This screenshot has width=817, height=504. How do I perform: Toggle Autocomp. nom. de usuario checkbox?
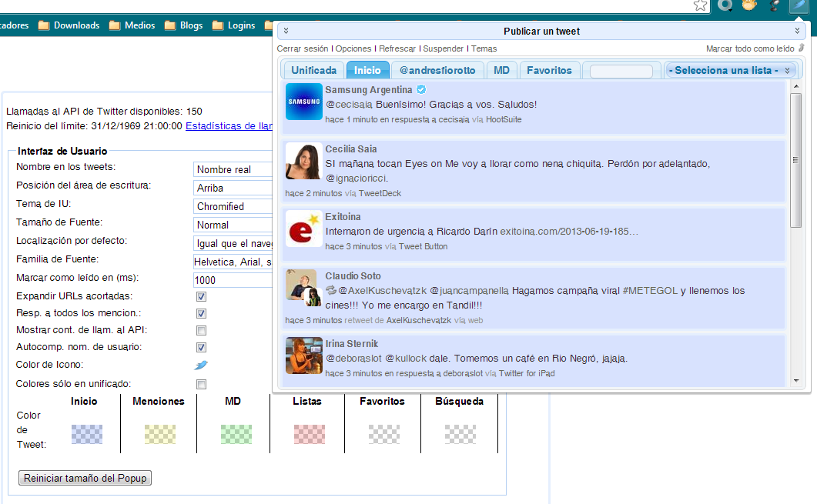coord(201,347)
